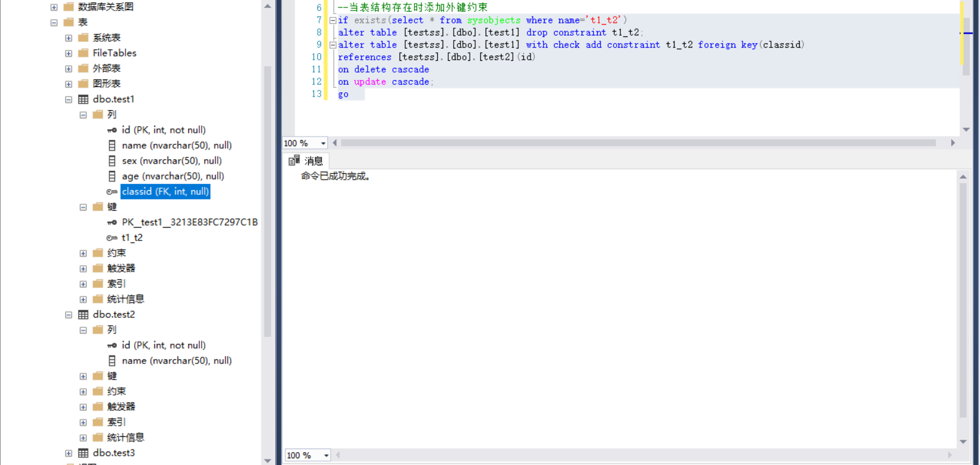Image resolution: width=980 pixels, height=465 pixels.
Task: Click the object explorer vertical scrollbar thumb
Action: (x=267, y=202)
